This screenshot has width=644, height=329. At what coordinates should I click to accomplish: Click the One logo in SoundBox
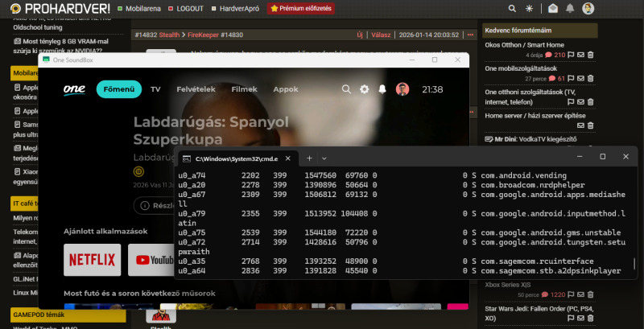pyautogui.click(x=74, y=89)
